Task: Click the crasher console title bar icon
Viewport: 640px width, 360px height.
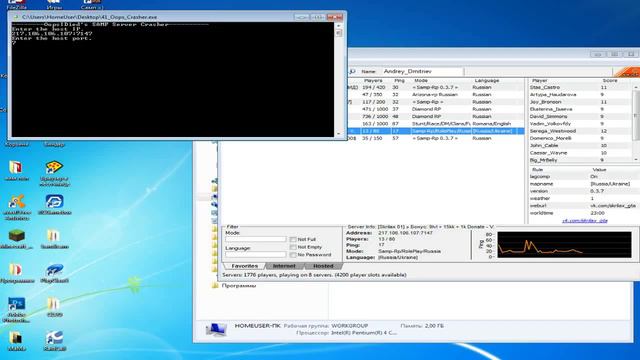Action: (x=16, y=17)
